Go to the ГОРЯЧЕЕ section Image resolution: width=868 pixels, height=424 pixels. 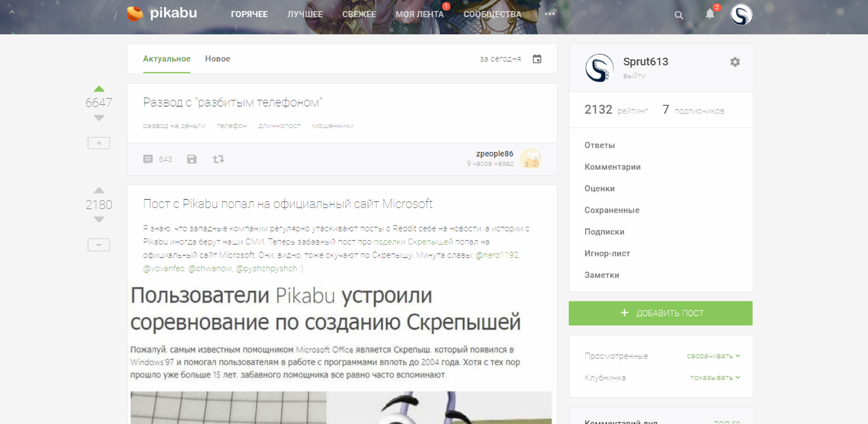point(249,14)
